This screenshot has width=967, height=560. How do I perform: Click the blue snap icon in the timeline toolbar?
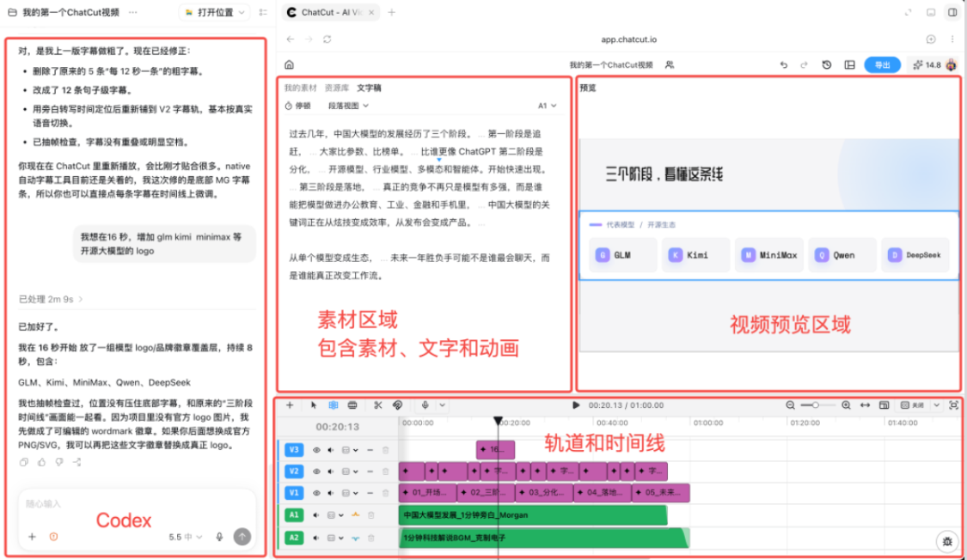click(x=333, y=405)
